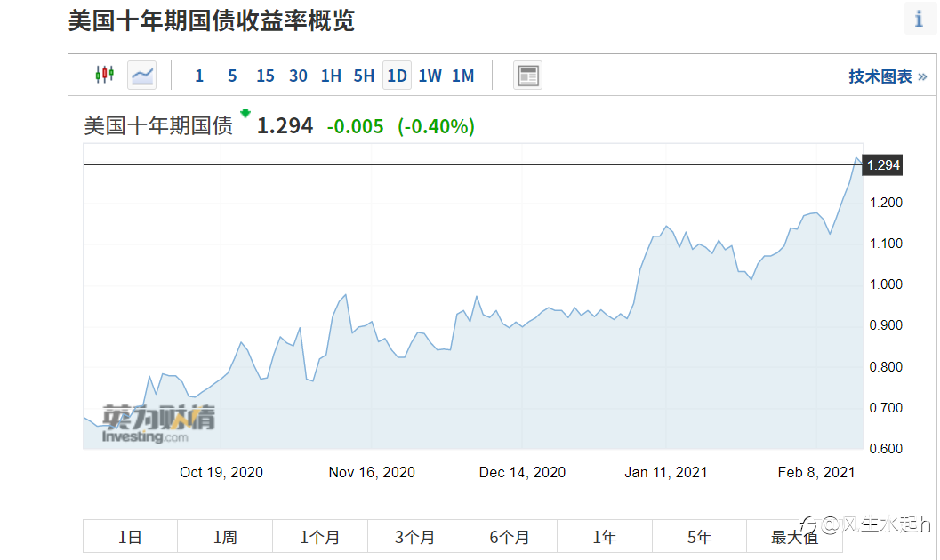Select the area line chart icon

click(142, 76)
